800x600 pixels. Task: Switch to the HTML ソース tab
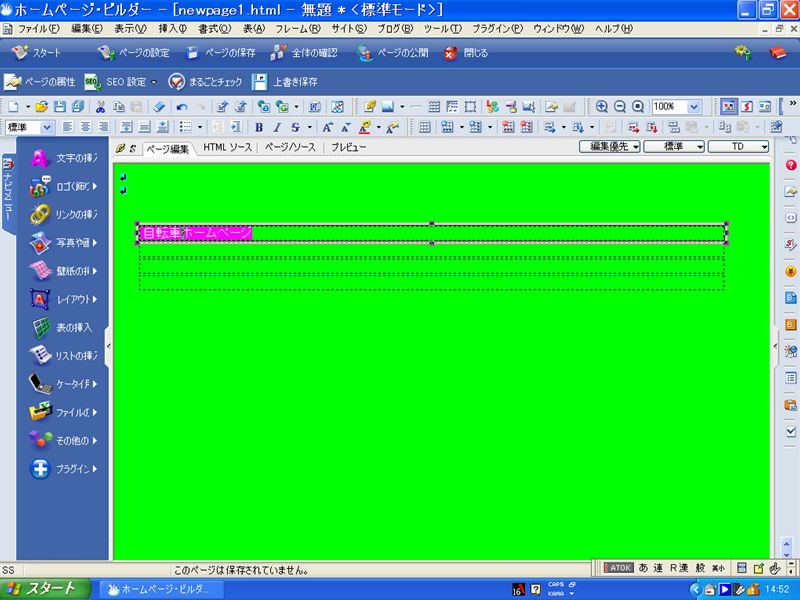pyautogui.click(x=227, y=147)
